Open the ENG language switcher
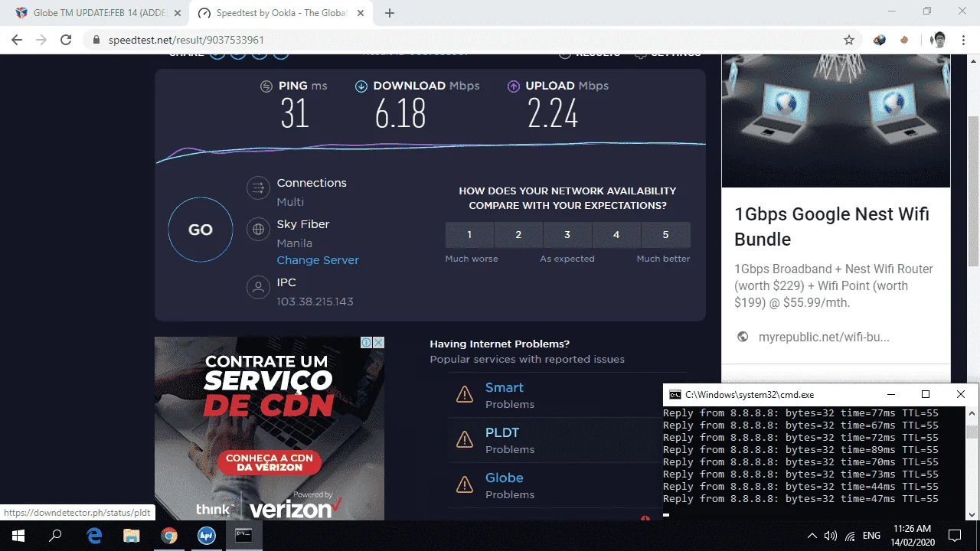980x551 pixels. click(871, 536)
